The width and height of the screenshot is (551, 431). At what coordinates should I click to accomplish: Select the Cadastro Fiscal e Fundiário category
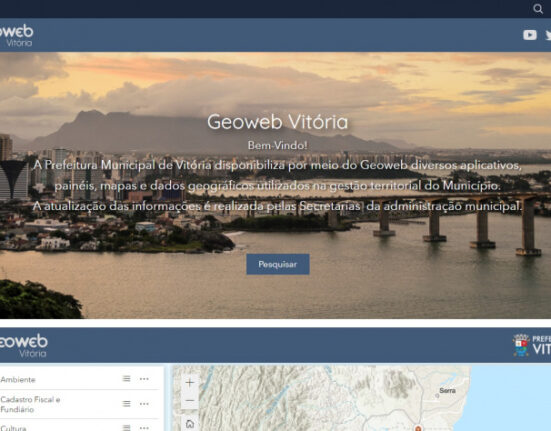pos(30,404)
